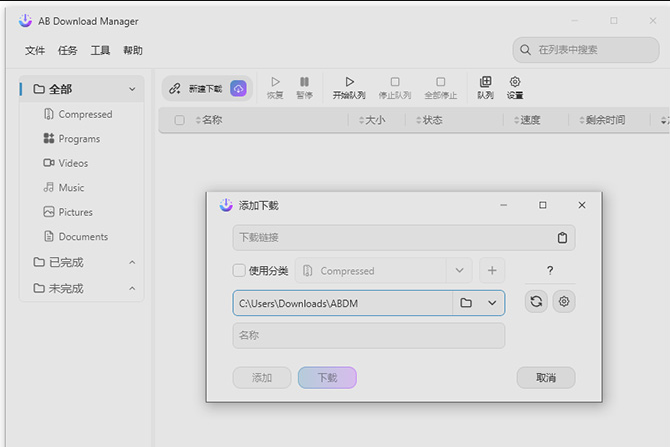Click the 添加 button in dialog
The width and height of the screenshot is (670, 447).
[x=262, y=378]
